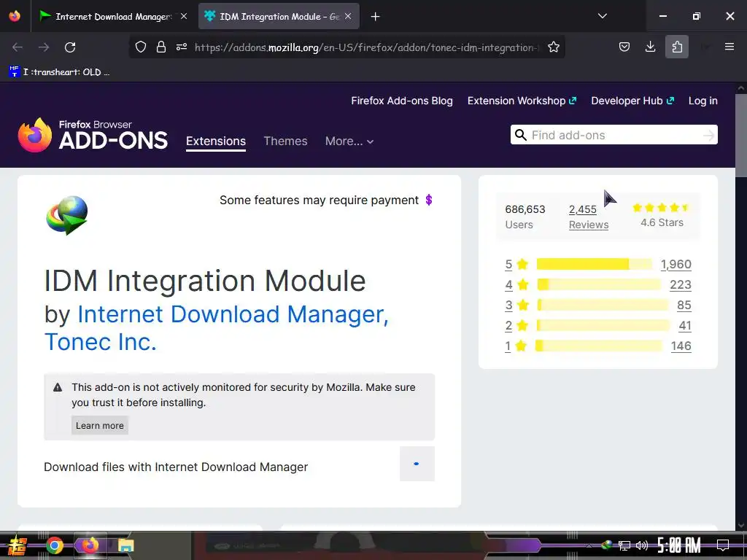747x560 pixels.
Task: Select the Themes navigation item
Action: pos(285,141)
